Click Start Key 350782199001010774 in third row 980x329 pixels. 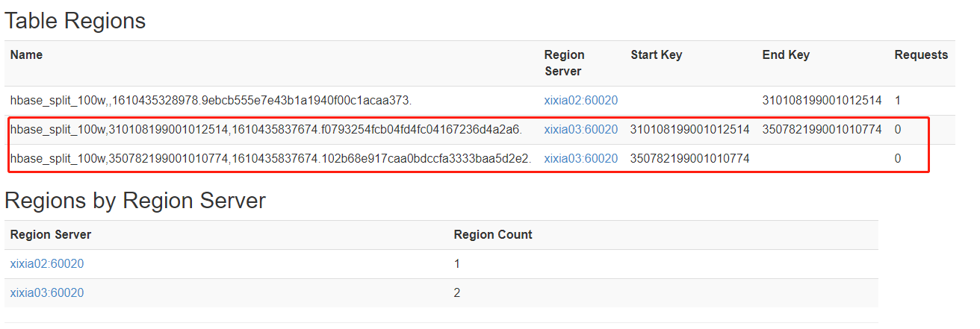[689, 158]
